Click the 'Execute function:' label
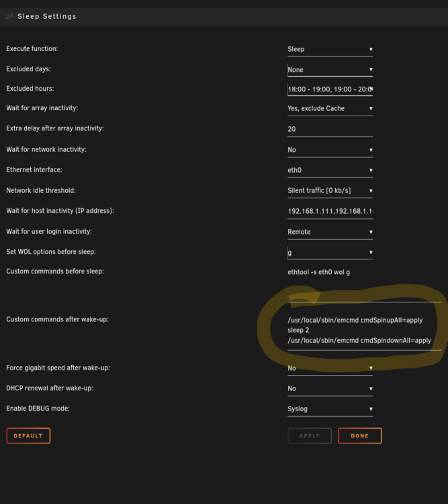Screen dimensions: 448x504 point(32,49)
